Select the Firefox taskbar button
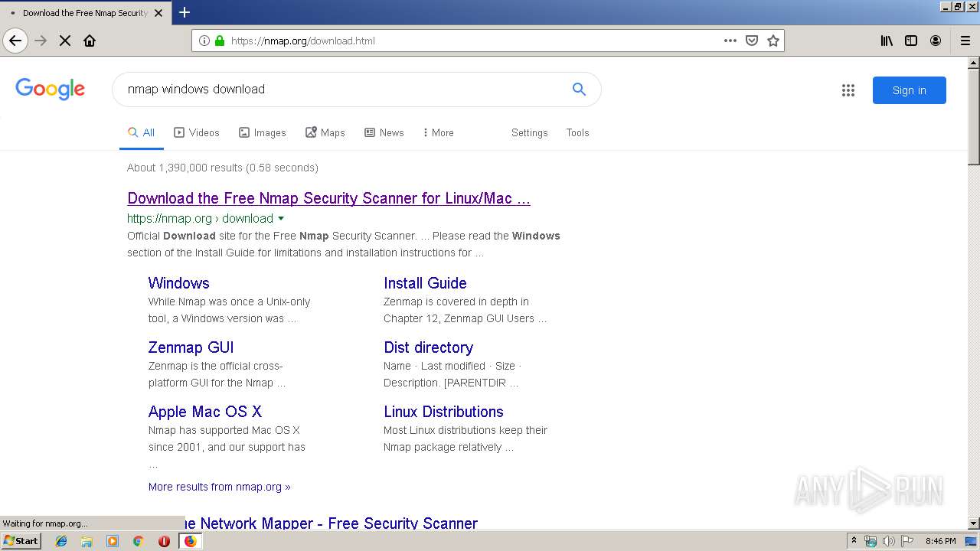The height and width of the screenshot is (551, 980). pyautogui.click(x=190, y=541)
